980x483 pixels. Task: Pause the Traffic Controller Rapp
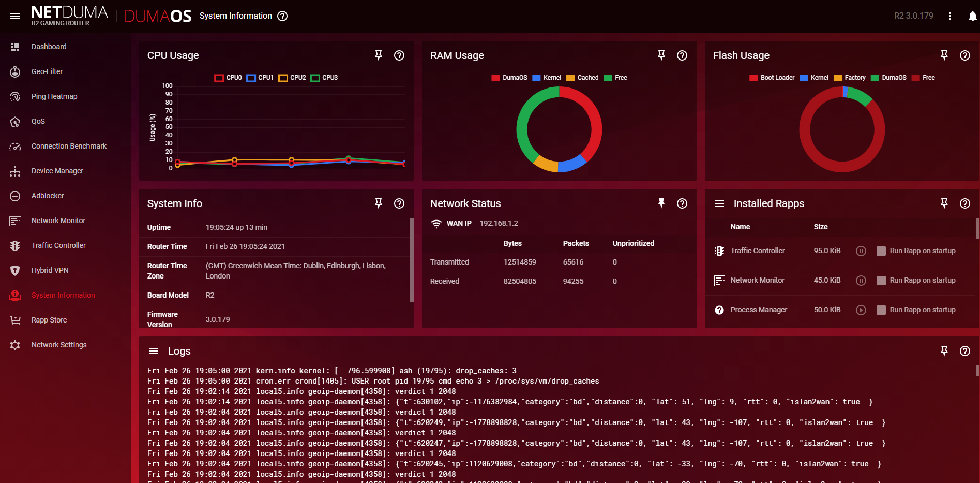(861, 251)
